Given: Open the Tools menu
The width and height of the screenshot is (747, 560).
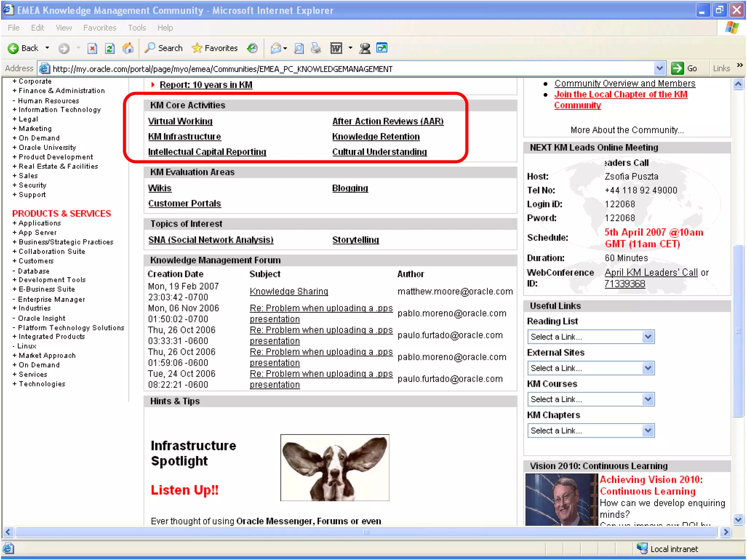Looking at the screenshot, I should click(x=137, y=28).
